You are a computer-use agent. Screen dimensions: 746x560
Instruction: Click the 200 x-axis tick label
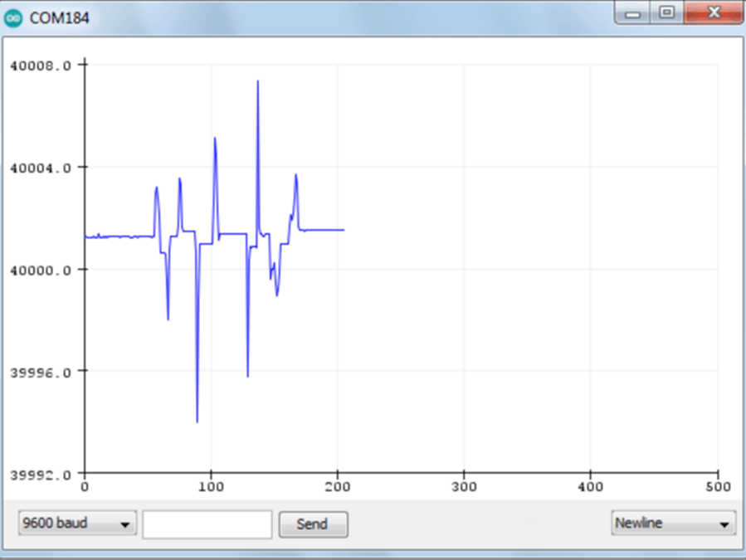tap(337, 487)
